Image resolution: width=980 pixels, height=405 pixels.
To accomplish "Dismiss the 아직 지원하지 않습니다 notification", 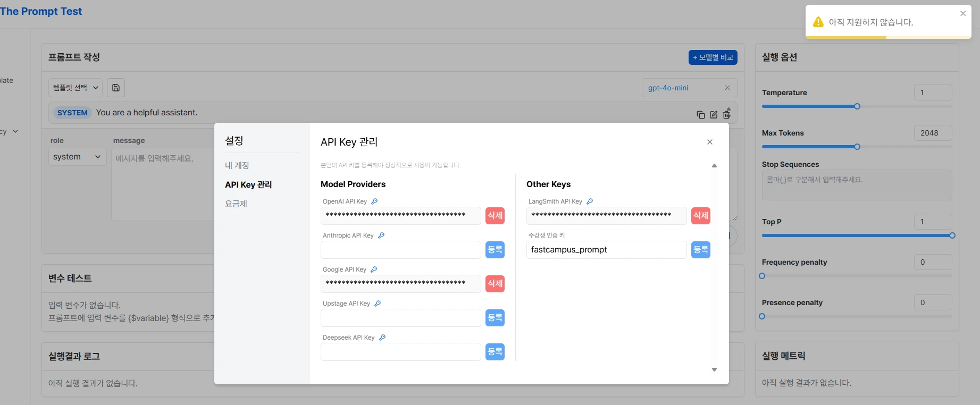I will coord(963,14).
